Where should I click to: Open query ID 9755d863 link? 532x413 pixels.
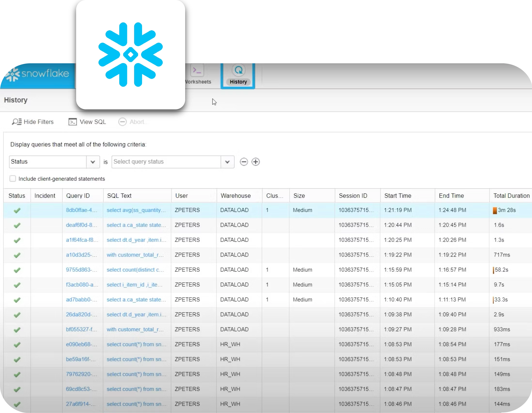coord(81,270)
